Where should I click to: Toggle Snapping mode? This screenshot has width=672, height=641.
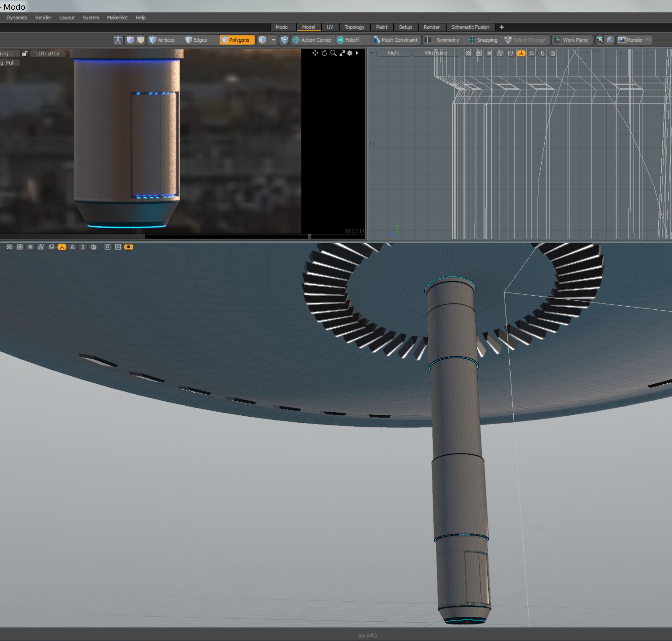[483, 40]
